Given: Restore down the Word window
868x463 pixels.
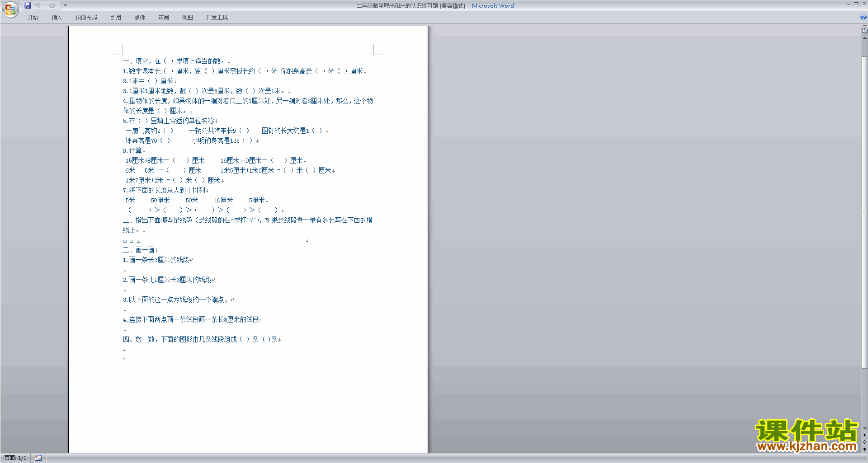Looking at the screenshot, I should pyautogui.click(x=856, y=4).
